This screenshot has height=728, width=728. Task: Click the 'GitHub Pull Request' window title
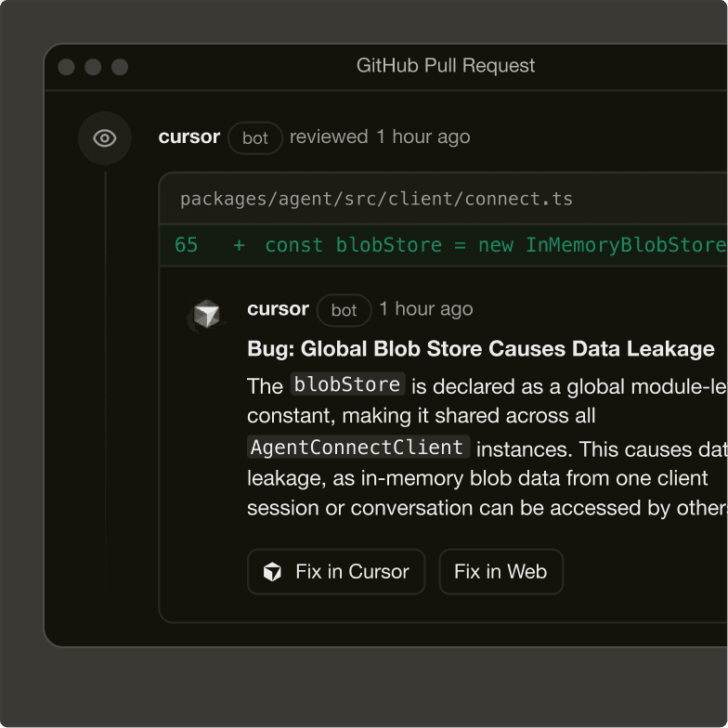pos(446,65)
